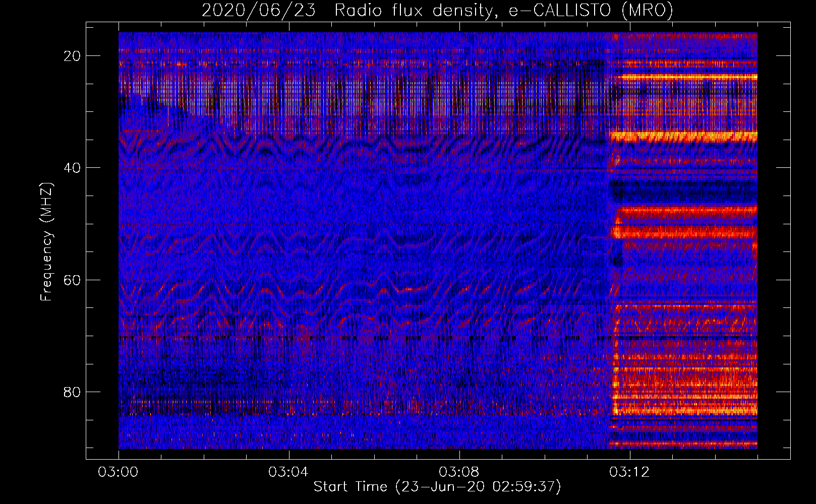
Task: Click the '60' frequency tick label
Action: tap(73, 280)
